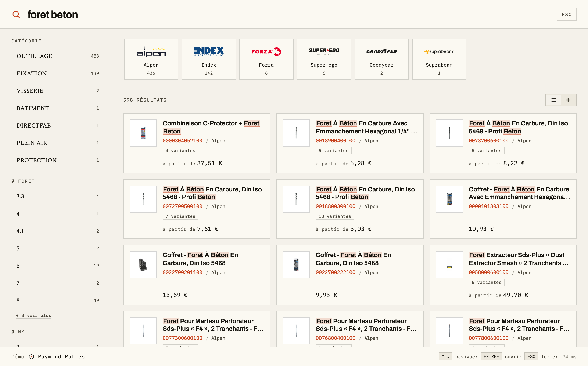The height and width of the screenshot is (366, 588).
Task: Select the BATIMENT category filter
Action: 58,108
